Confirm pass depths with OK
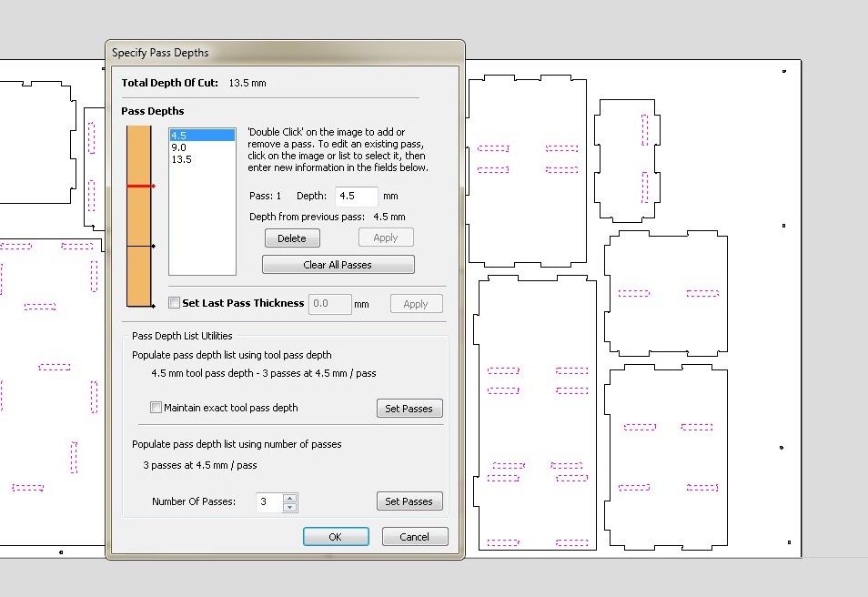The height and width of the screenshot is (597, 868). (335, 536)
